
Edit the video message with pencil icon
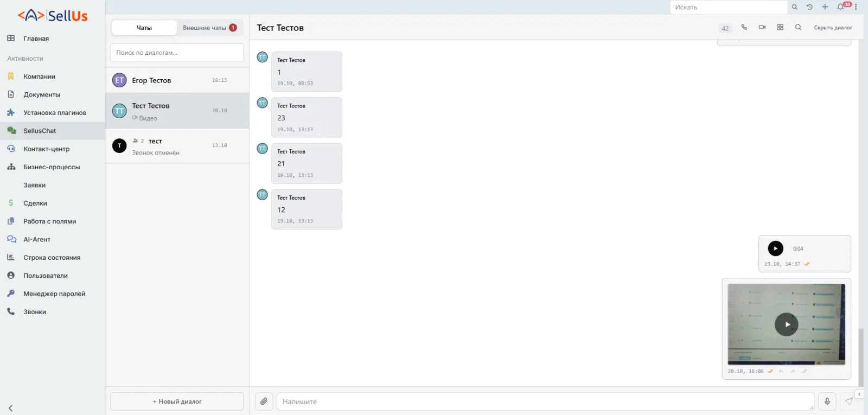click(x=805, y=372)
